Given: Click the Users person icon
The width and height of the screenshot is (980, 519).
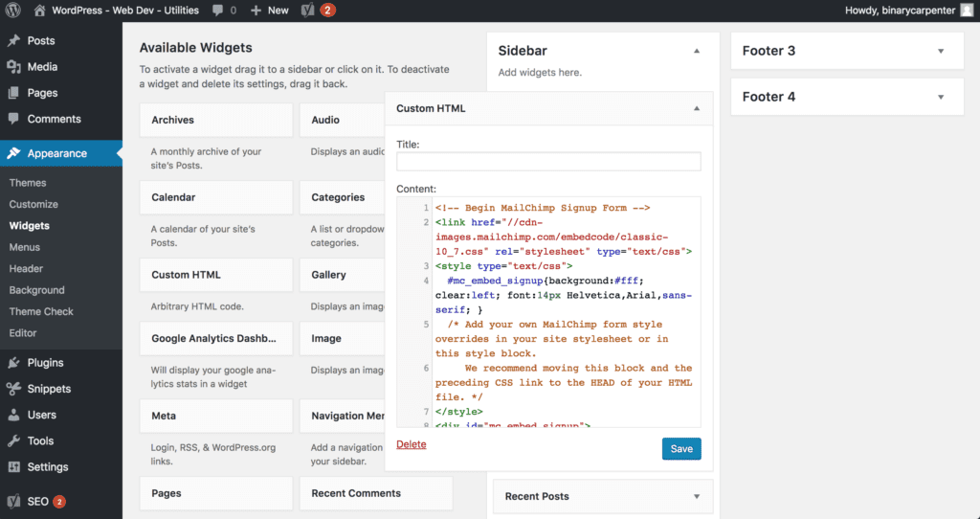Looking at the screenshot, I should (x=13, y=415).
